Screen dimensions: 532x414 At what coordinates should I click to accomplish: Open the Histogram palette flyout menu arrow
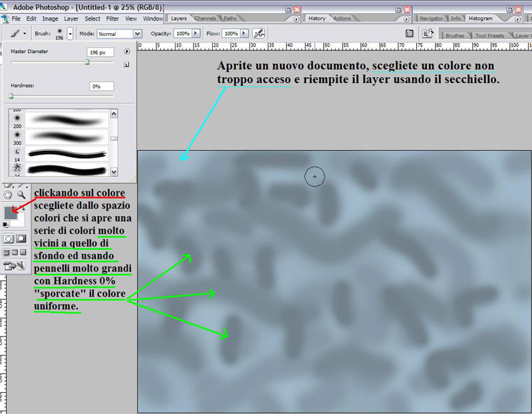pos(517,19)
